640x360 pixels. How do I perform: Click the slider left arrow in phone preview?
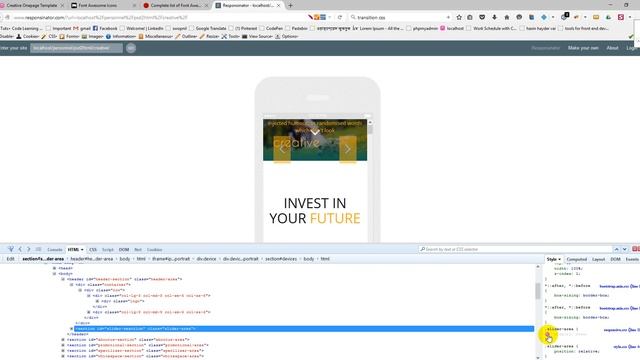click(x=282, y=149)
